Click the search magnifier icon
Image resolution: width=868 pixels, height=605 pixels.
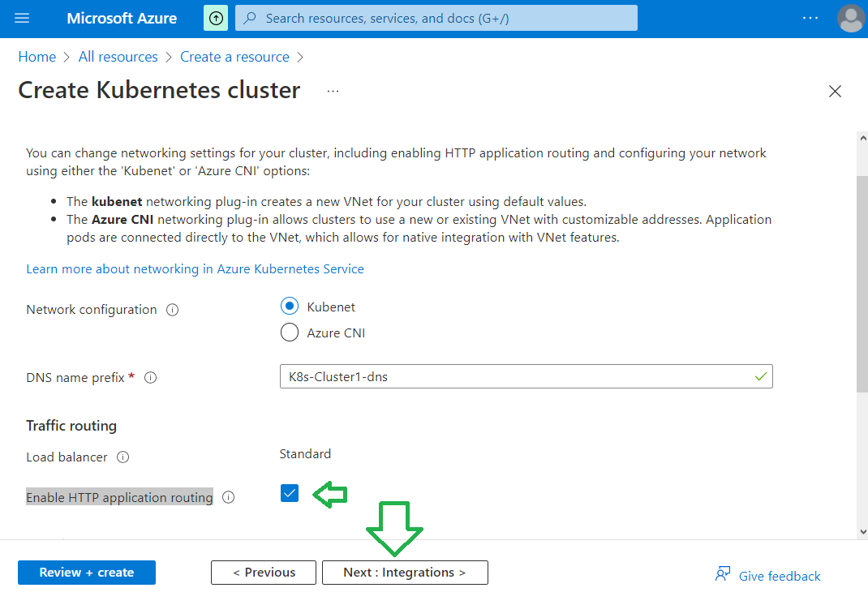click(x=250, y=19)
